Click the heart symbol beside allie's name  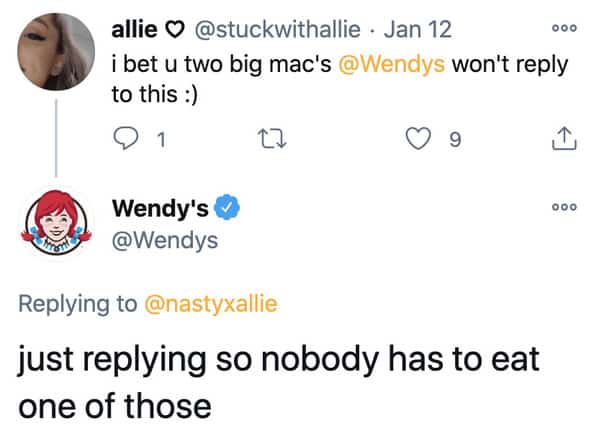[176, 30]
